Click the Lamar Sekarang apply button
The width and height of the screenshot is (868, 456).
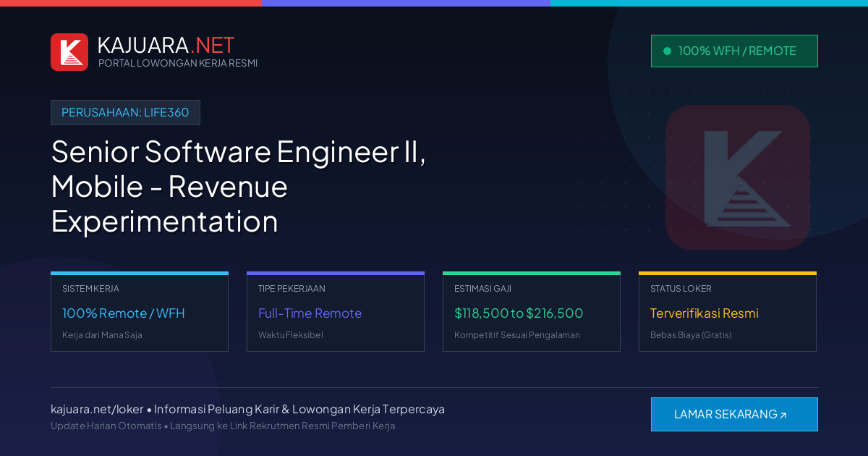point(734,414)
